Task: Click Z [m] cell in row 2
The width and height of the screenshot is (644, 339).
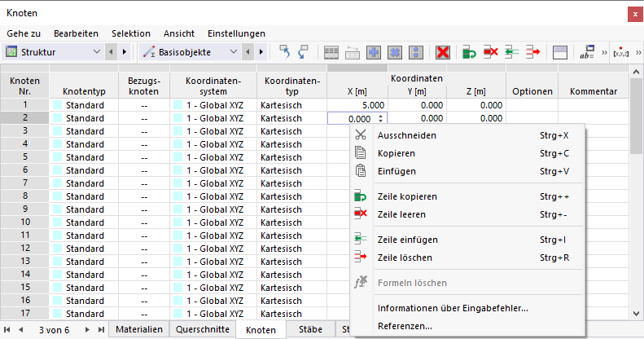Action: click(476, 118)
